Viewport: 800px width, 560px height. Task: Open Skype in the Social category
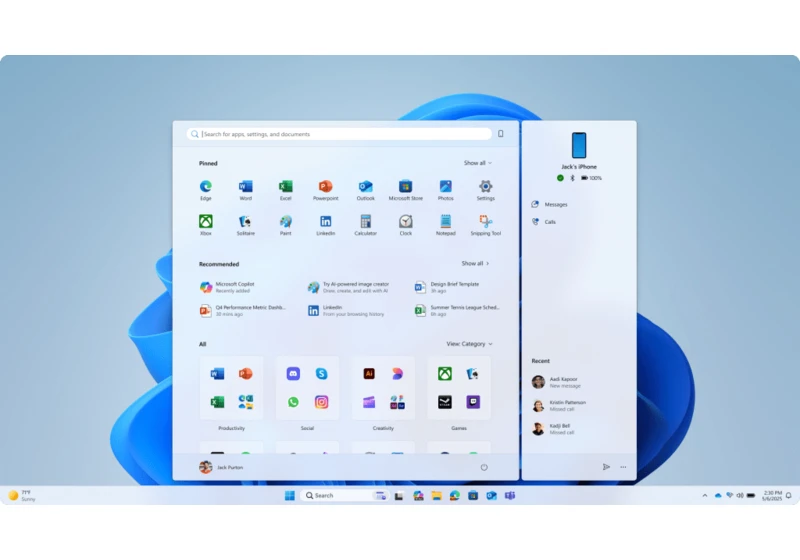[321, 374]
